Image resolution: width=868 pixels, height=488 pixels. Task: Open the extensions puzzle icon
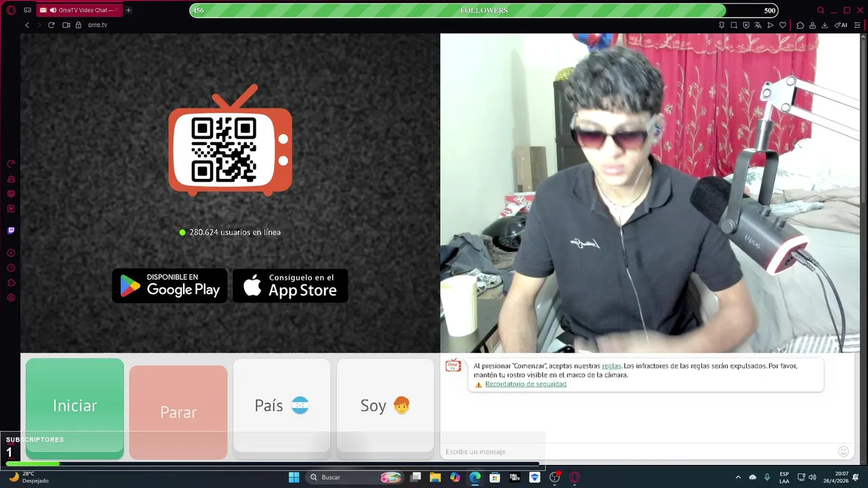pyautogui.click(x=800, y=25)
